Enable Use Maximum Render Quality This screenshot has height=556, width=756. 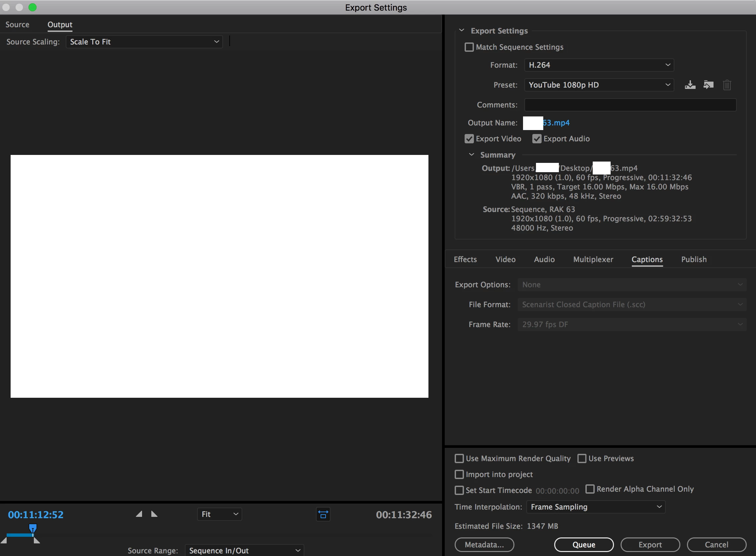point(459,458)
